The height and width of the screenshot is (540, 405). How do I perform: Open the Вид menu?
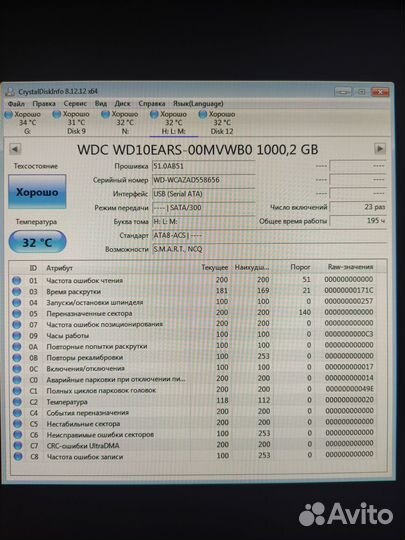click(x=101, y=103)
